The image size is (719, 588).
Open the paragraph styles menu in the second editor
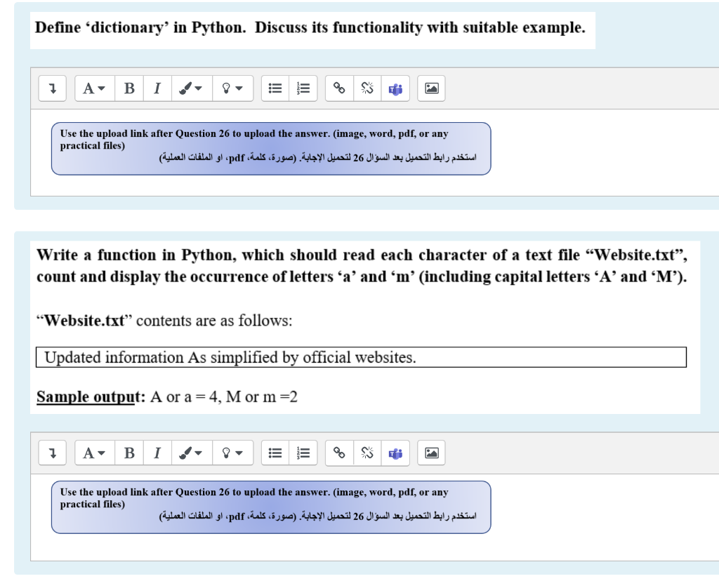click(x=94, y=453)
